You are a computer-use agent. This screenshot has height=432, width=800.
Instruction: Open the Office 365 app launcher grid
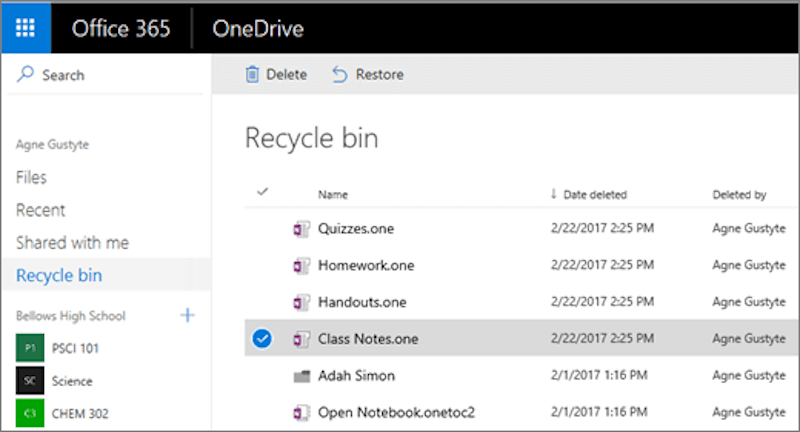click(x=26, y=28)
